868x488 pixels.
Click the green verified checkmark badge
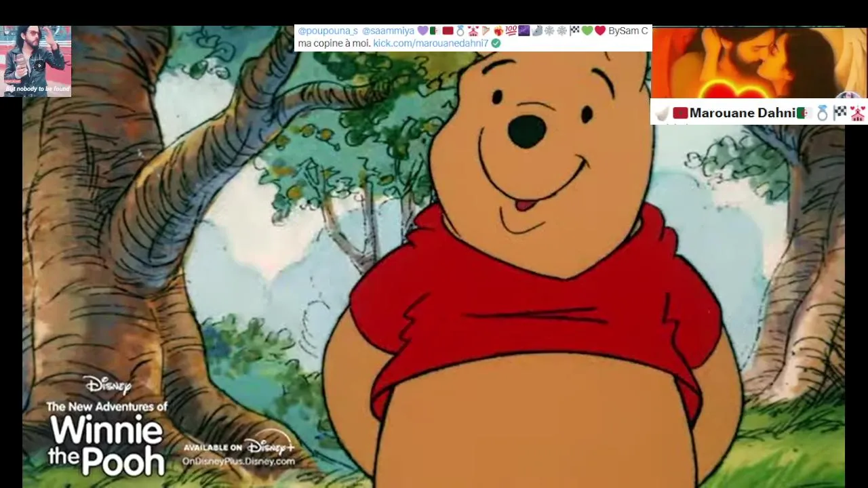tap(496, 43)
